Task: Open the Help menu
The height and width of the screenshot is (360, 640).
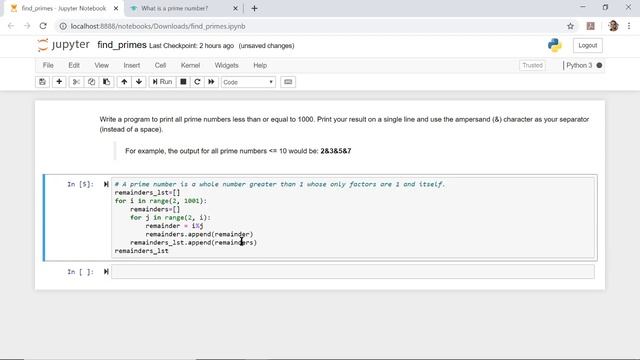Action: click(x=260, y=65)
